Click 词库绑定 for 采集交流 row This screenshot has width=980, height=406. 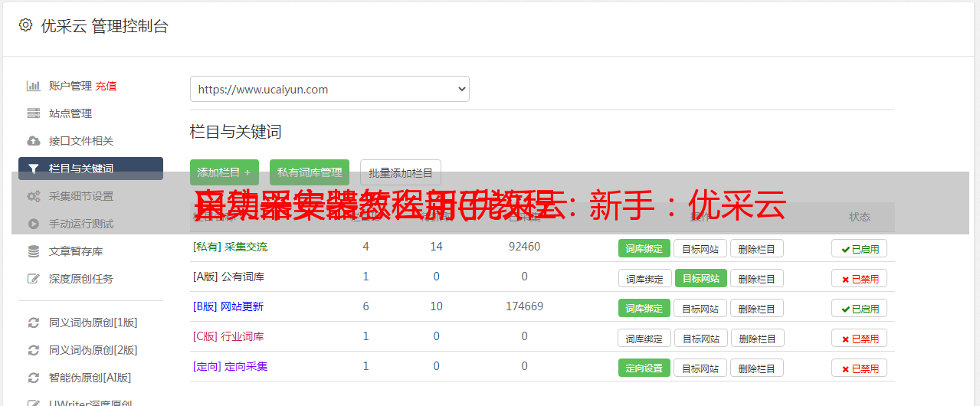point(644,248)
